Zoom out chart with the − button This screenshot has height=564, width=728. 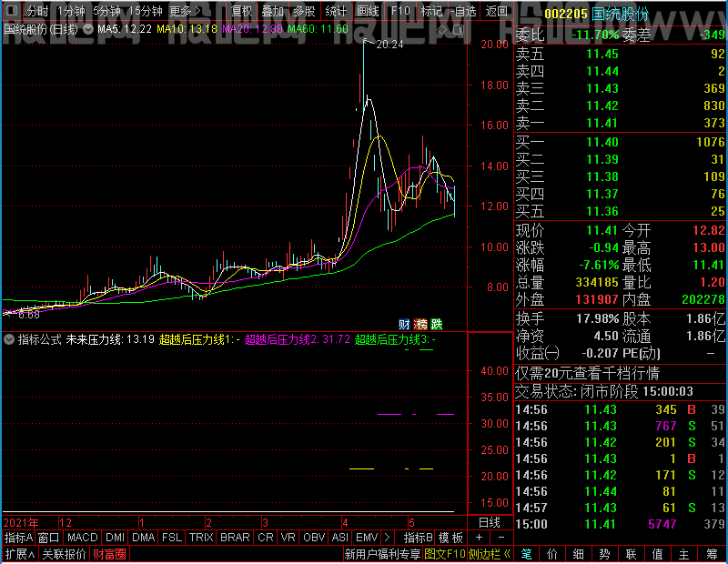pos(501,538)
